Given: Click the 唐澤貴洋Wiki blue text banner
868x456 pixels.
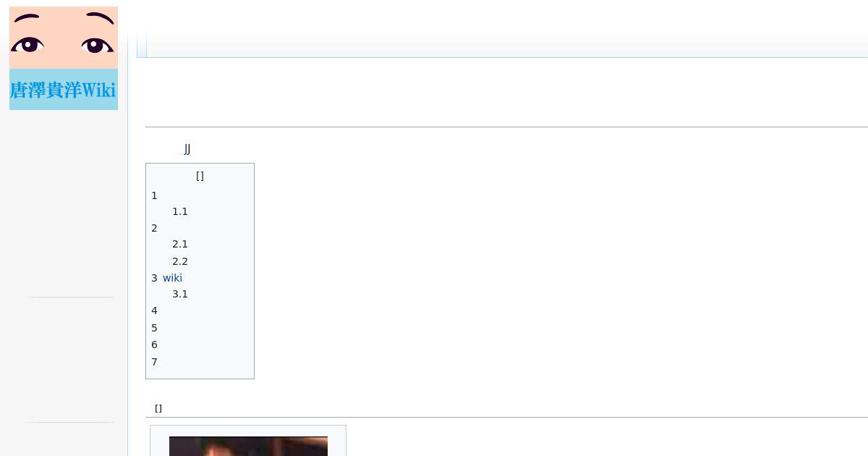Looking at the screenshot, I should coord(64,90).
